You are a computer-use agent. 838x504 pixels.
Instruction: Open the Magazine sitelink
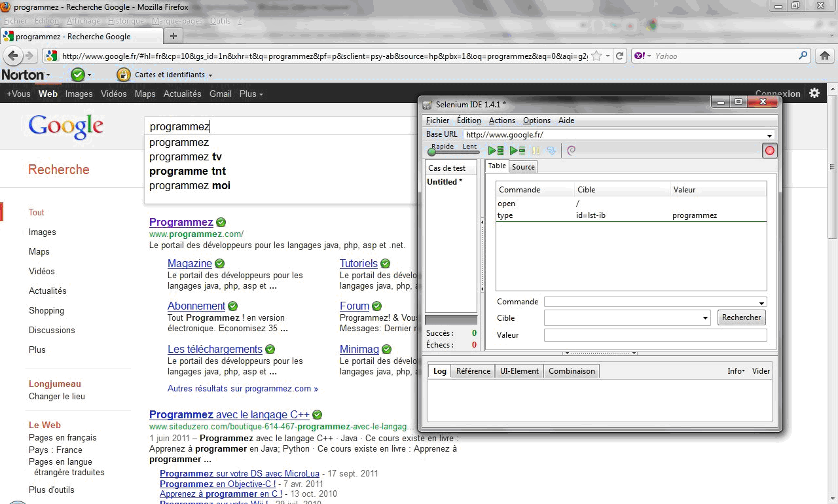pos(190,263)
